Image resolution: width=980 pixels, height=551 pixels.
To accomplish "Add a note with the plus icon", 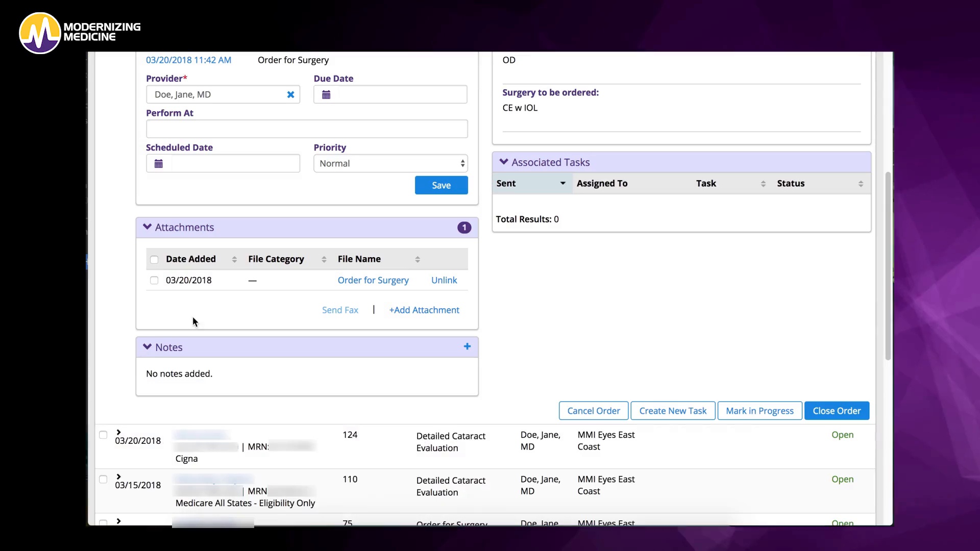I will click(x=467, y=346).
